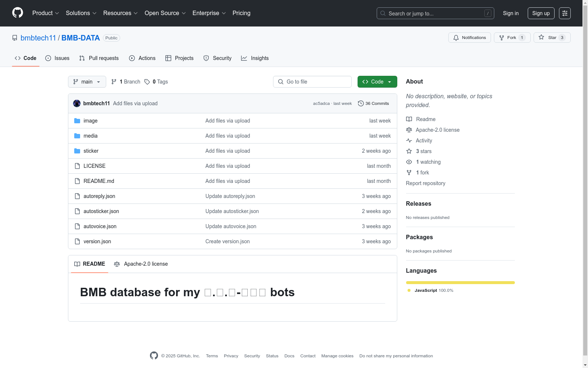Switch to the Security tab
This screenshot has width=588, height=368.
(218, 58)
